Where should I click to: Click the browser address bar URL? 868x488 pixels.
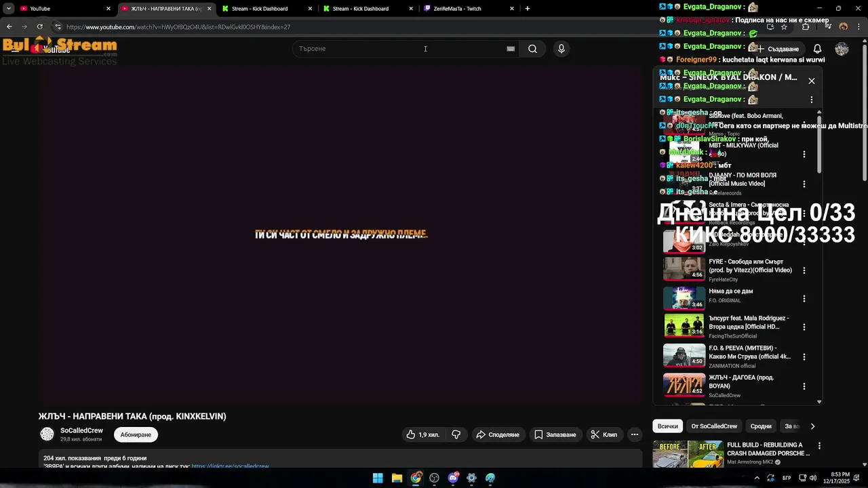pos(178,27)
